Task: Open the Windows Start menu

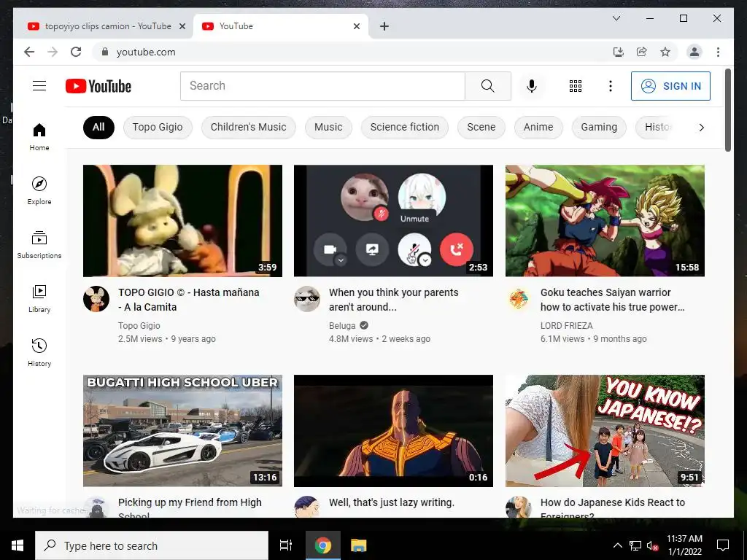Action: pos(18,545)
